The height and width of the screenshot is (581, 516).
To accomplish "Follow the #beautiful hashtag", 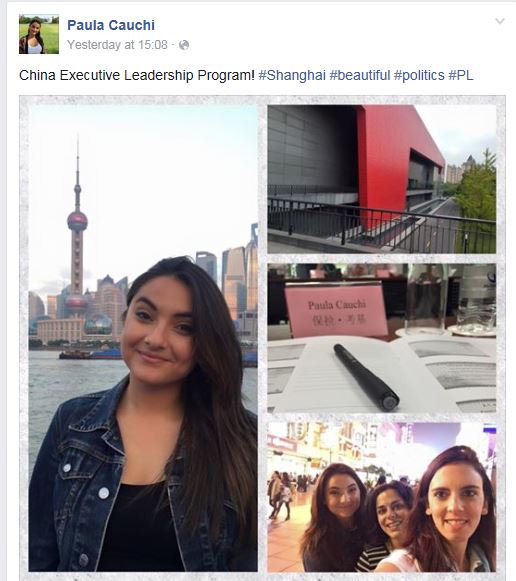I will tap(360, 75).
